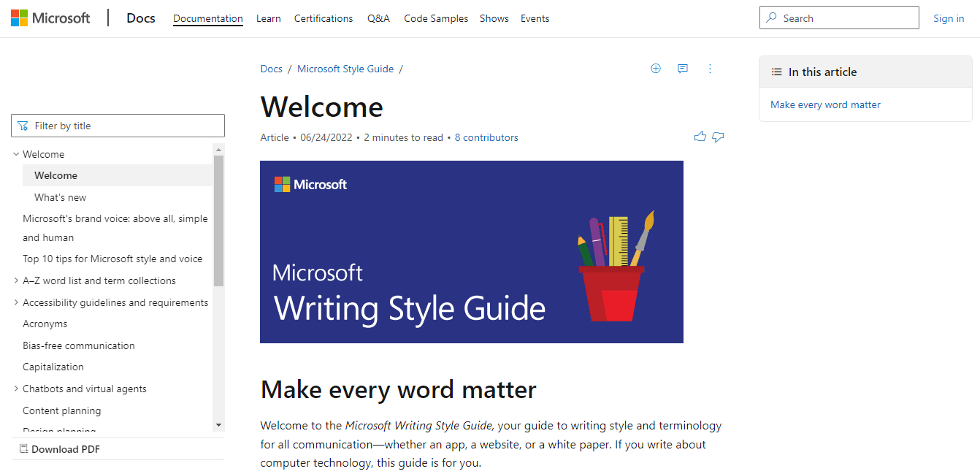Click the sidebar scroll down arrow

coord(218,424)
